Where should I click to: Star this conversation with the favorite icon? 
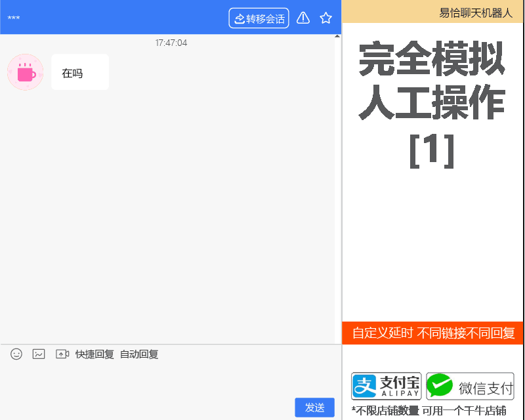[325, 18]
